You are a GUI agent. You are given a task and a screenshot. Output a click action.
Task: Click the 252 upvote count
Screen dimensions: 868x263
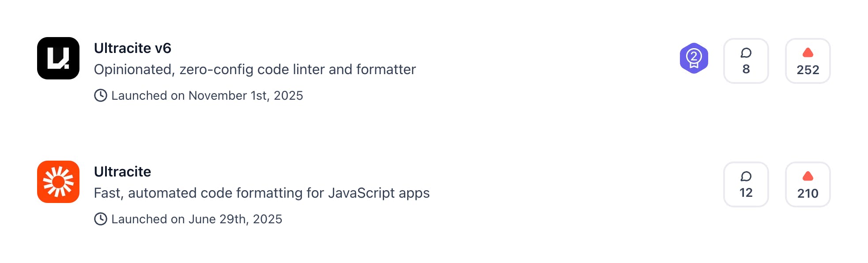(808, 70)
